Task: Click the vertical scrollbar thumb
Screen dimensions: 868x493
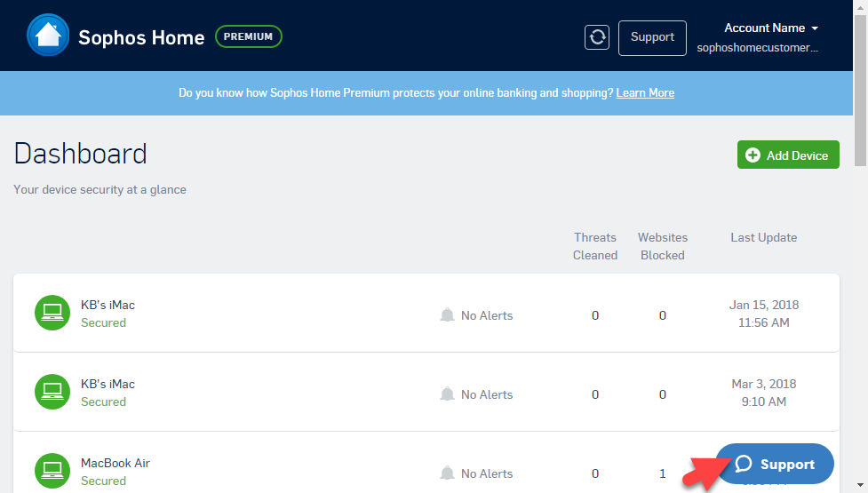Action: click(x=860, y=89)
